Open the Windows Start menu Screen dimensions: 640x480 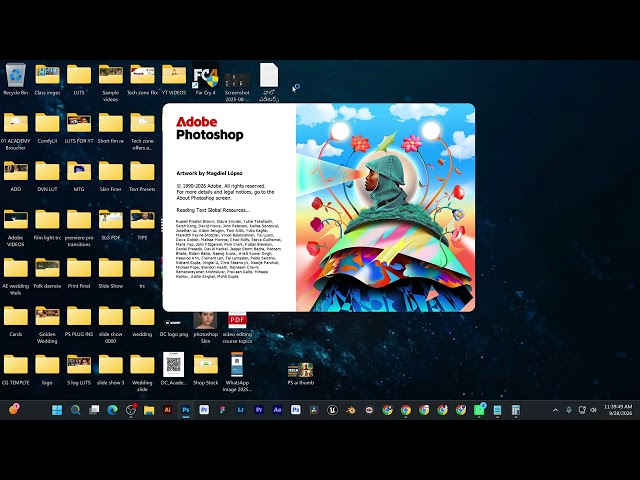pos(57,410)
